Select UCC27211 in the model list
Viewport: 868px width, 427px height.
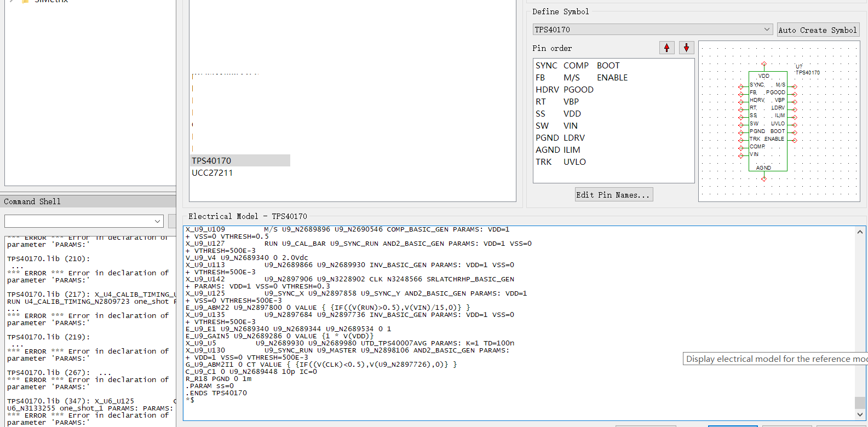point(212,172)
